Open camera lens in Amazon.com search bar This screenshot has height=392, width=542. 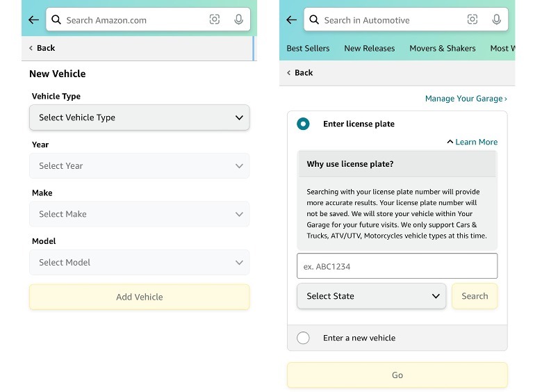tap(215, 20)
